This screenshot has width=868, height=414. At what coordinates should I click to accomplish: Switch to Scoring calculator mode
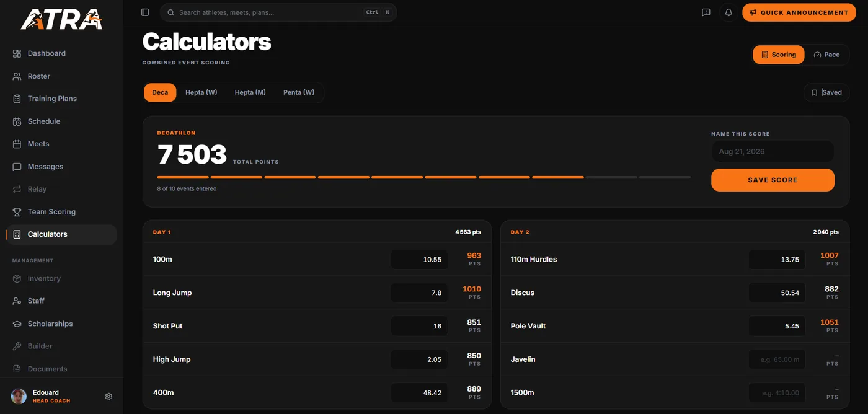click(x=779, y=55)
